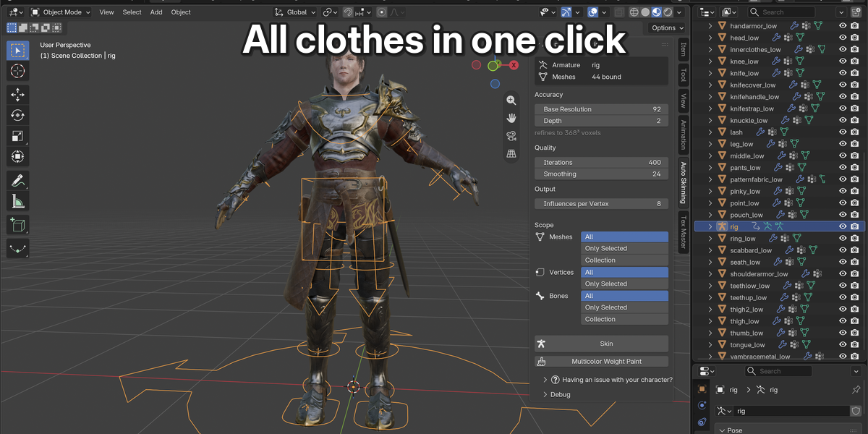
Task: Click the rig name field in properties
Action: (791, 411)
